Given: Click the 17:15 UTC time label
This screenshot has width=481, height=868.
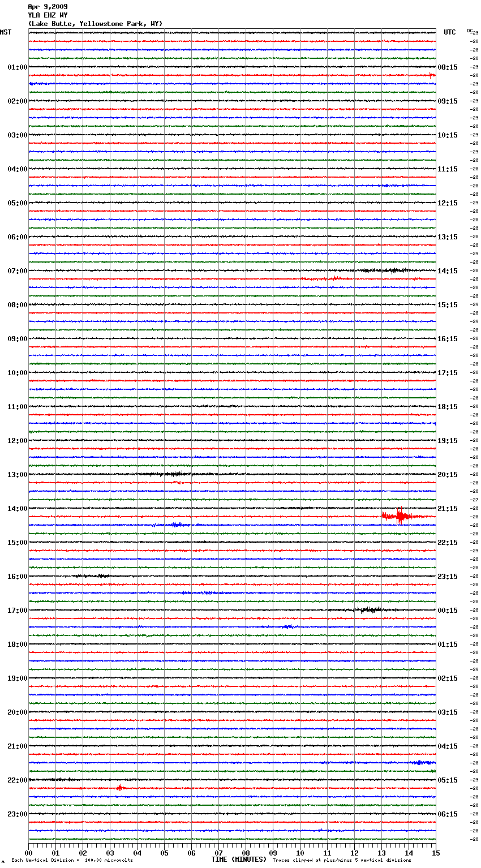Looking at the screenshot, I should pyautogui.click(x=448, y=373).
